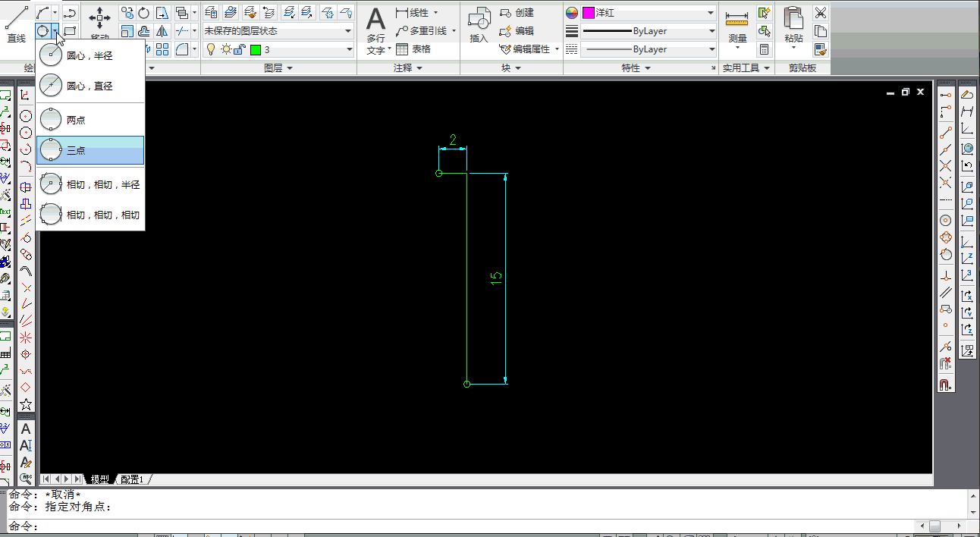Click the magnet icon in right toolbar
Screen dimensions: 980x537
point(946,385)
